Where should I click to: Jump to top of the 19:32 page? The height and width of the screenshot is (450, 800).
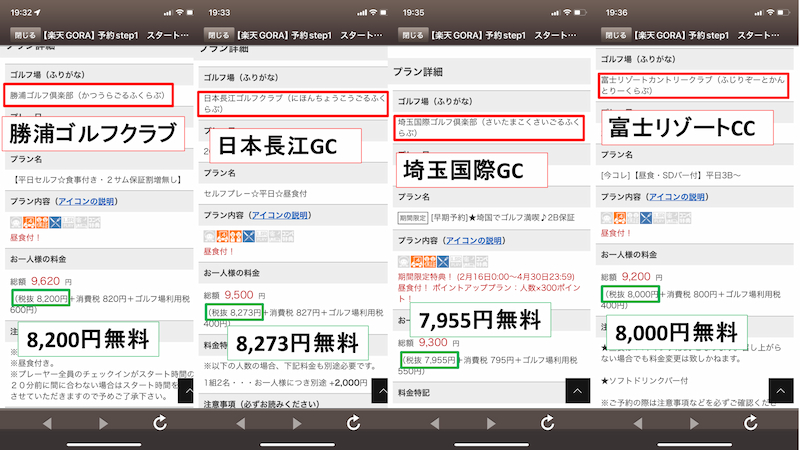click(x=186, y=391)
